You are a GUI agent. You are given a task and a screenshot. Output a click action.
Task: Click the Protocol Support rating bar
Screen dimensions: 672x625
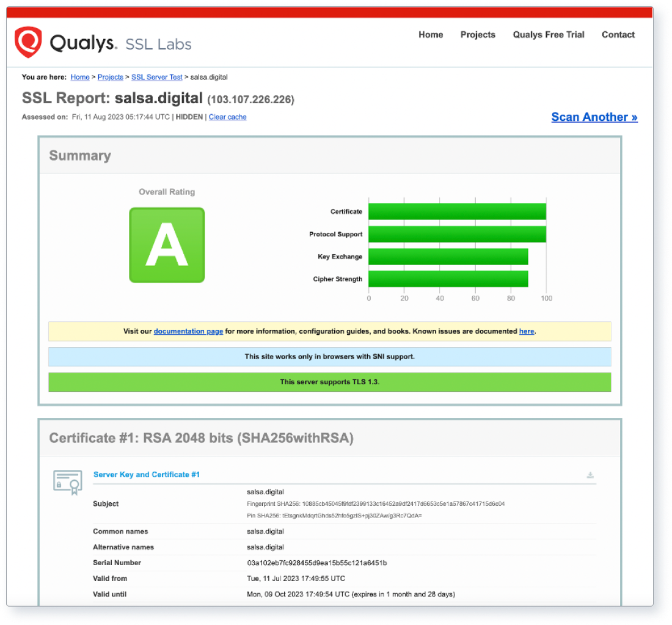coord(455,234)
